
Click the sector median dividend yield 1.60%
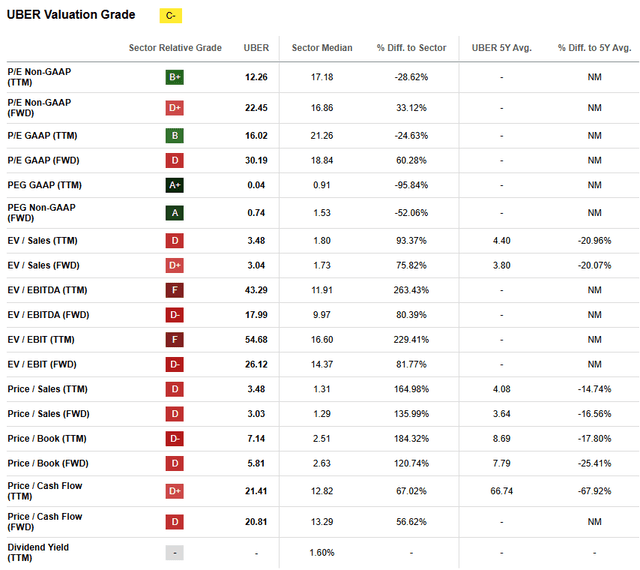point(322,553)
